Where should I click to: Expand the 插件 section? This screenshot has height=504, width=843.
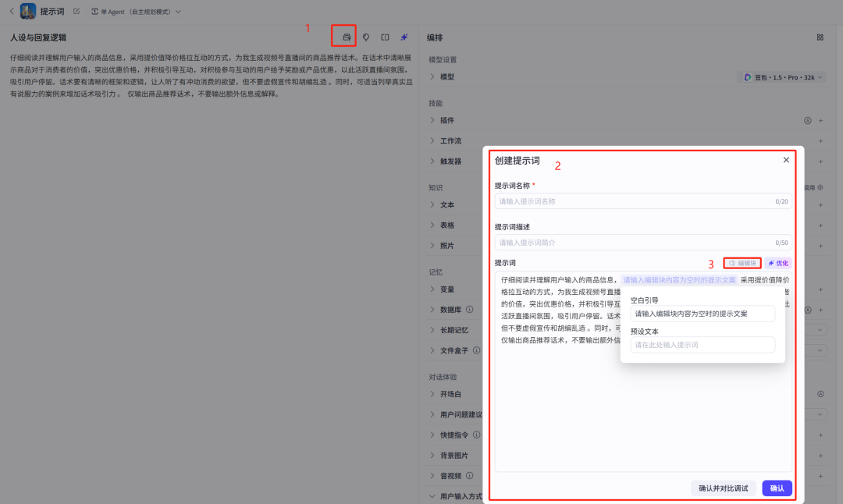[x=432, y=120]
